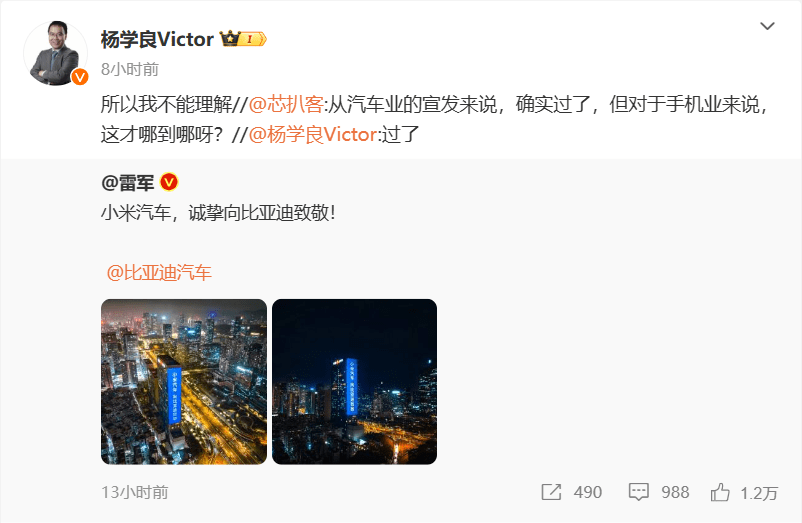Image resolution: width=802 pixels, height=523 pixels.
Task: Open the first city skyline photo
Action: point(184,381)
